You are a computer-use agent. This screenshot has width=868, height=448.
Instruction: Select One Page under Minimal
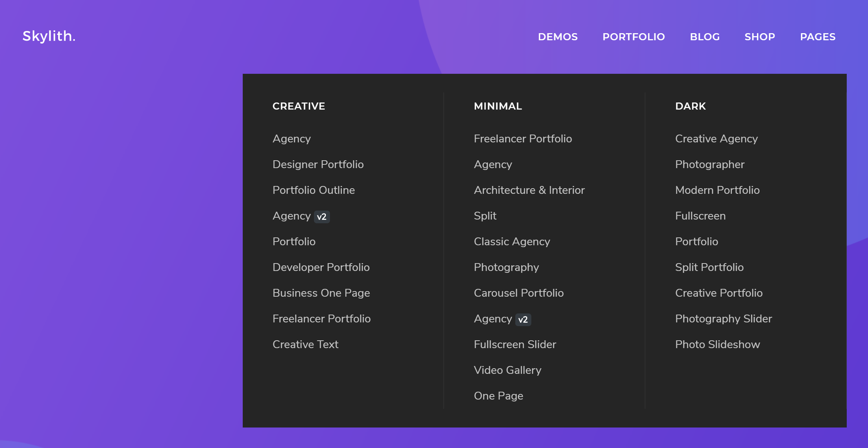click(x=499, y=396)
